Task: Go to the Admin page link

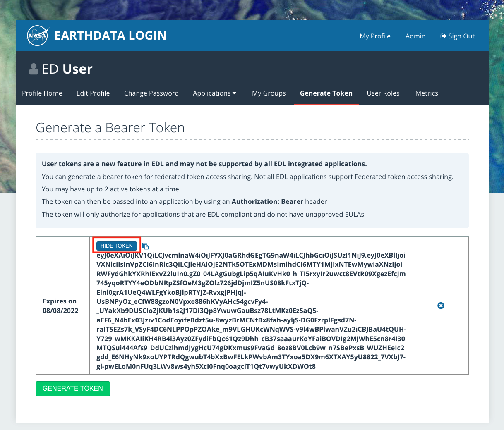Action: click(x=415, y=36)
